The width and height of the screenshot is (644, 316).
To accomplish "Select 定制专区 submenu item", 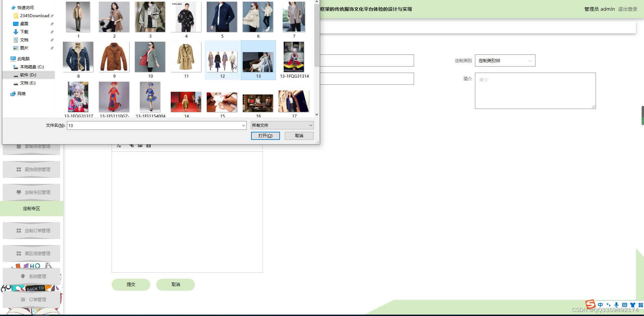I will (x=32, y=208).
